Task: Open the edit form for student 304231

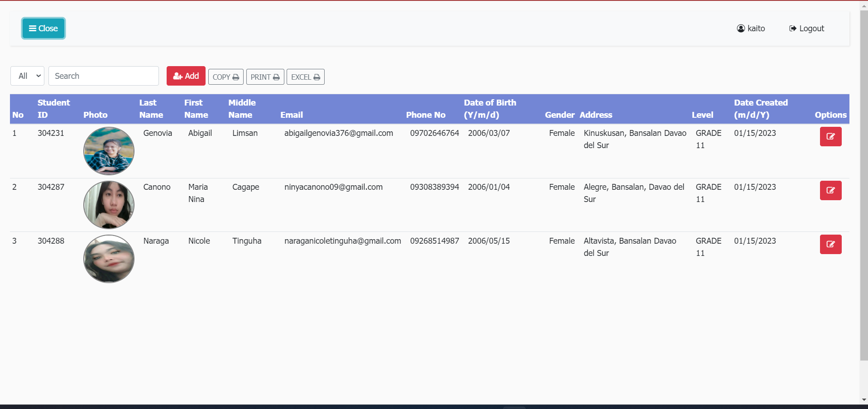Action: [x=830, y=136]
